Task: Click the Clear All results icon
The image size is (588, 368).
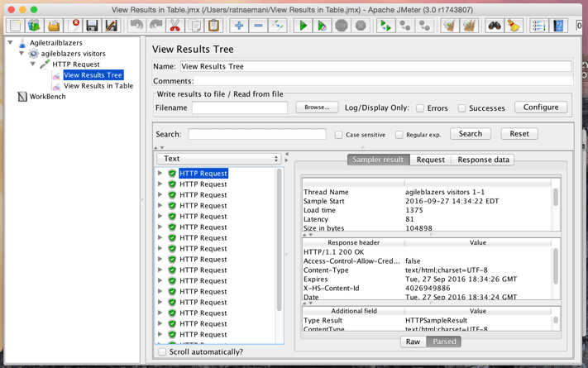Action: click(469, 26)
